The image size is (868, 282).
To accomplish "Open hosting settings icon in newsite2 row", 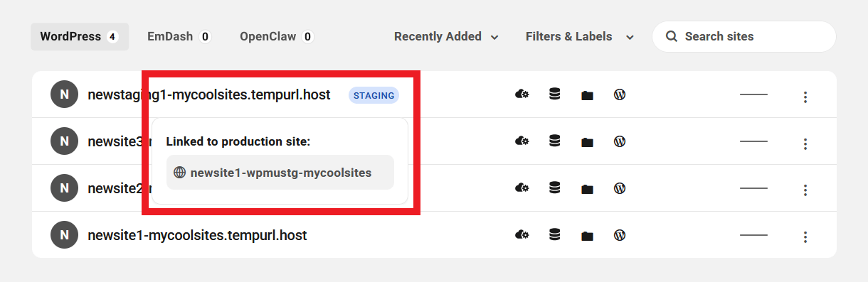I will click(522, 188).
